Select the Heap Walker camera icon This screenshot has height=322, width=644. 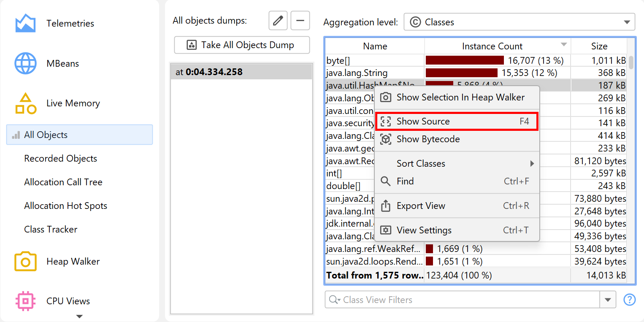point(25,262)
